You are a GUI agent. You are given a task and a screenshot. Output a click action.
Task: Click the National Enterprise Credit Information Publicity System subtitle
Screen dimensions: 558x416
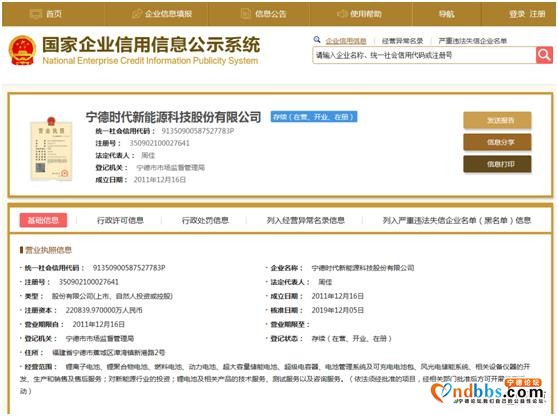(x=150, y=60)
